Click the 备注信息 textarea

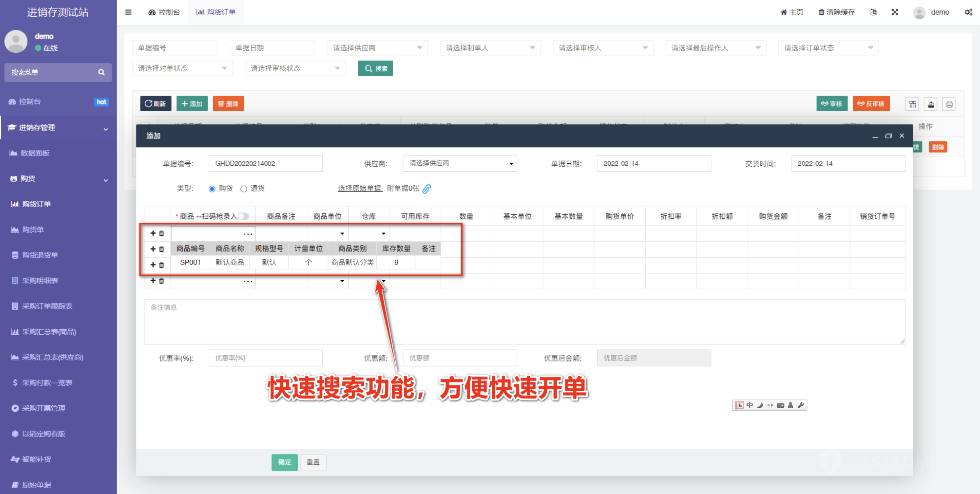coord(524,322)
